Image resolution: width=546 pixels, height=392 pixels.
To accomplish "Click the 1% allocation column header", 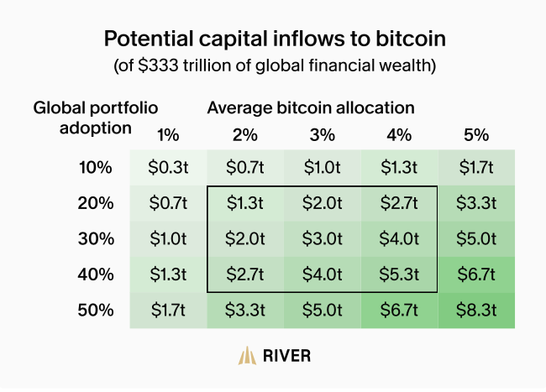I will coord(168,135).
